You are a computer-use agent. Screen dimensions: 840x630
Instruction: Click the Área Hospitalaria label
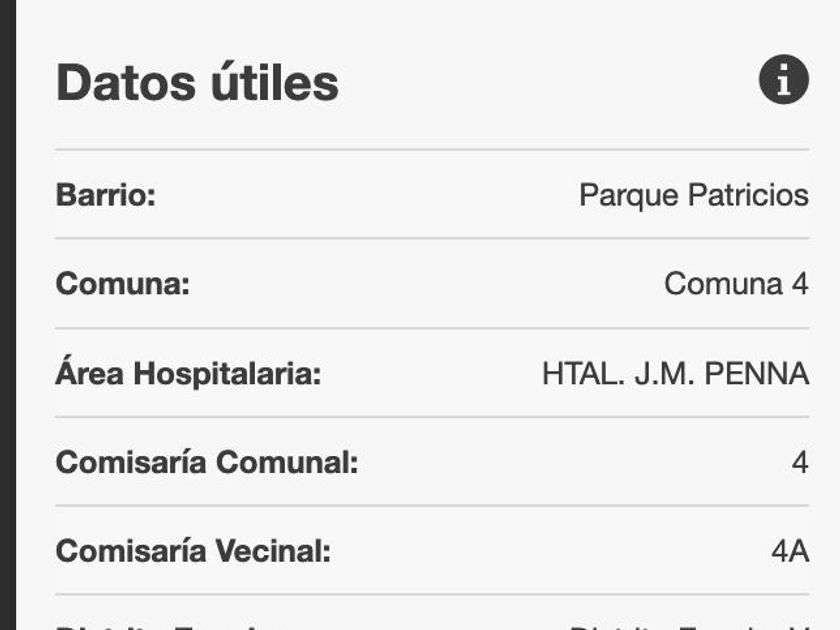coord(188,374)
